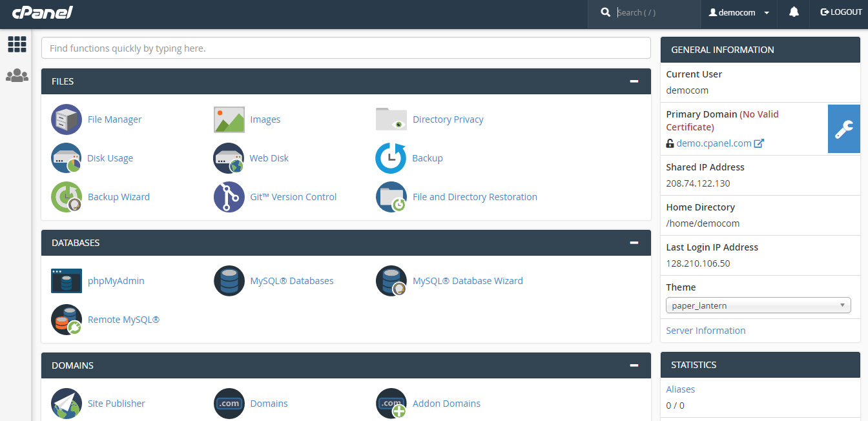Viewport: 868px width, 421px height.
Task: Open Site Publisher in the Domains section
Action: tap(66, 403)
